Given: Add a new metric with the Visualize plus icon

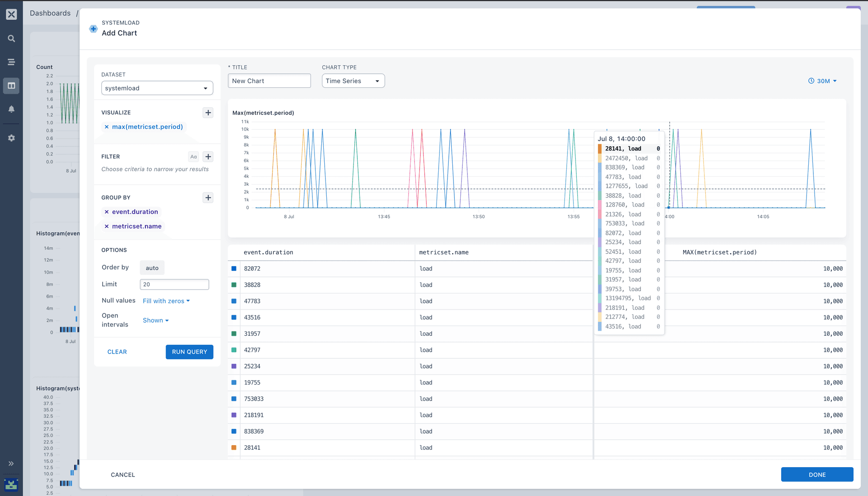Looking at the screenshot, I should (x=208, y=112).
